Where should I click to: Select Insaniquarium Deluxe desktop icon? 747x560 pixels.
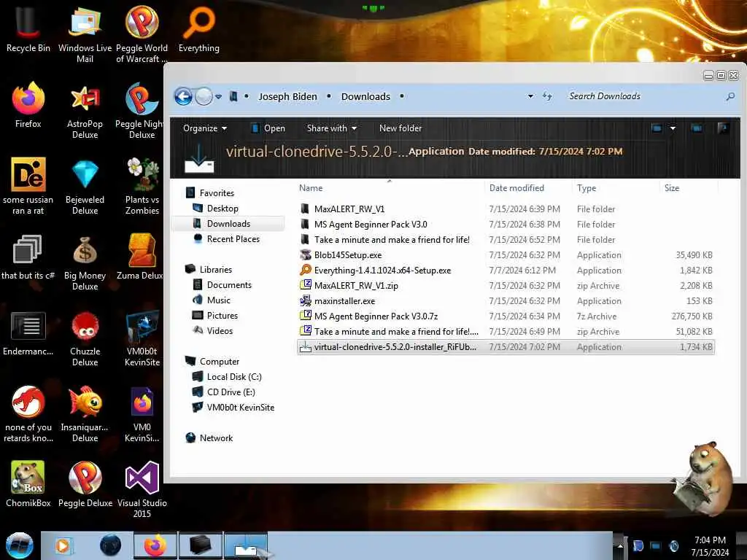(85, 414)
